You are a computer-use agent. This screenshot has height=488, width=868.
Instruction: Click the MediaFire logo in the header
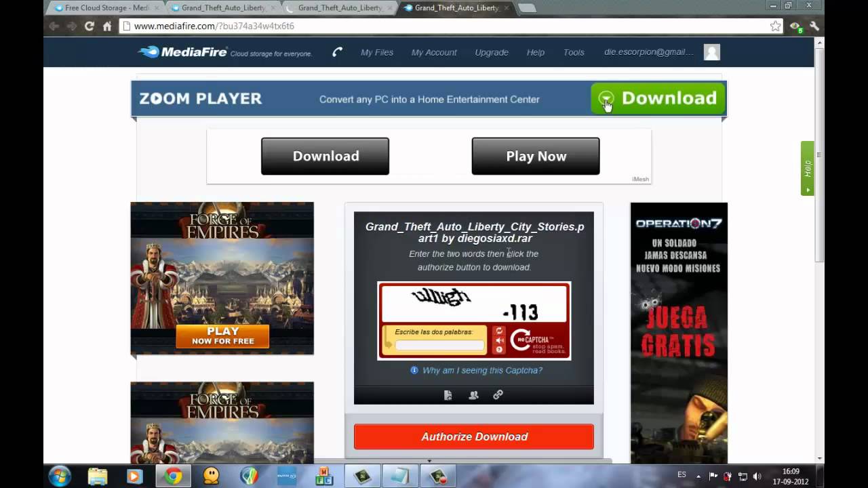click(x=182, y=52)
